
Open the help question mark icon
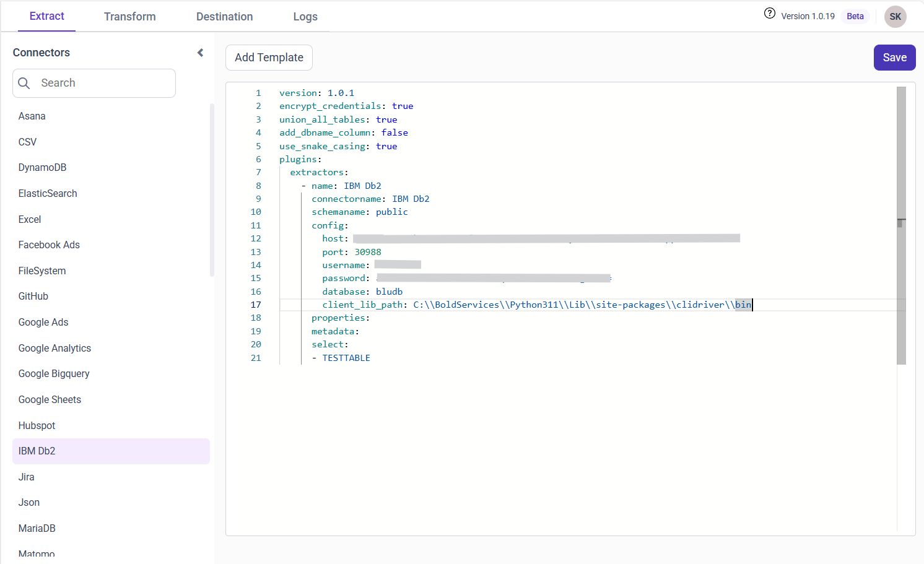click(x=769, y=13)
